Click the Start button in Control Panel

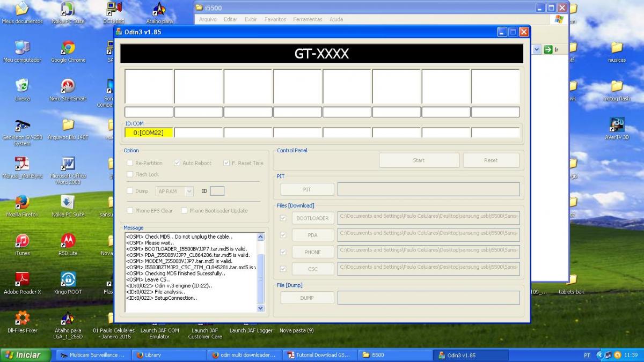[419, 160]
